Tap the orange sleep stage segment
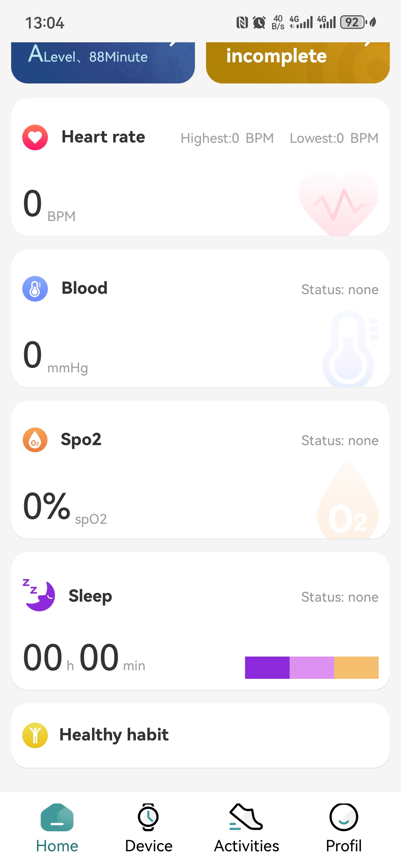This screenshot has height=868, width=401. [356, 668]
